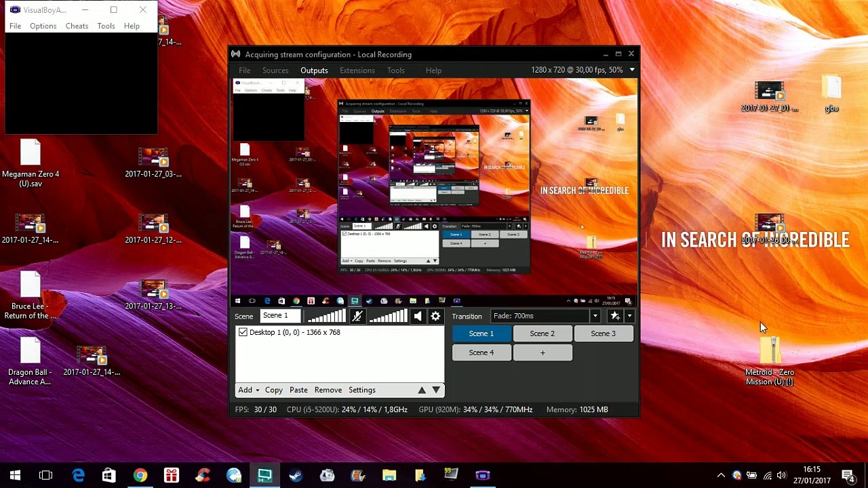
Task: Open VisualBoyAdvance File menu
Action: [15, 26]
